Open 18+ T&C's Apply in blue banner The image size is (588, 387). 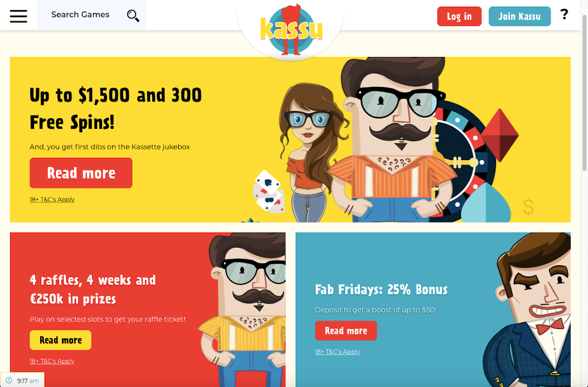pyautogui.click(x=338, y=352)
